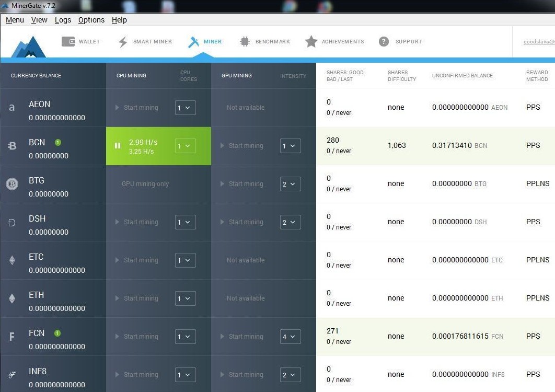Click 'Not available' GPU text for AEON

[x=246, y=108]
